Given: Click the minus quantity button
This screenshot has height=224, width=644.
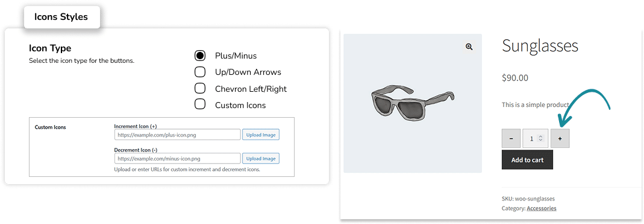Looking at the screenshot, I should coord(511,139).
